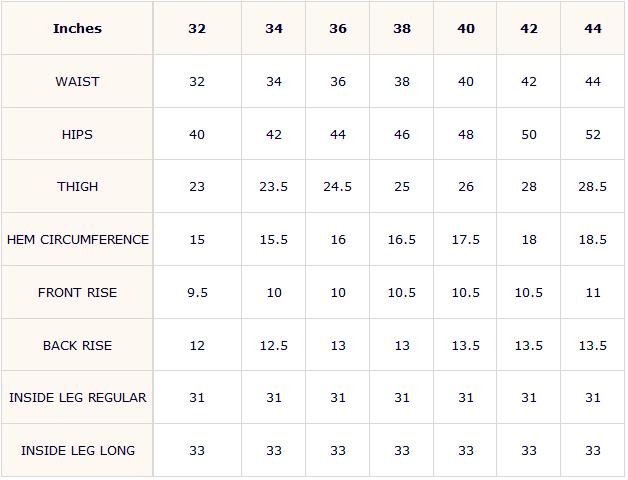628x480 pixels.
Task: Select the size 32 column header
Action: point(197,28)
